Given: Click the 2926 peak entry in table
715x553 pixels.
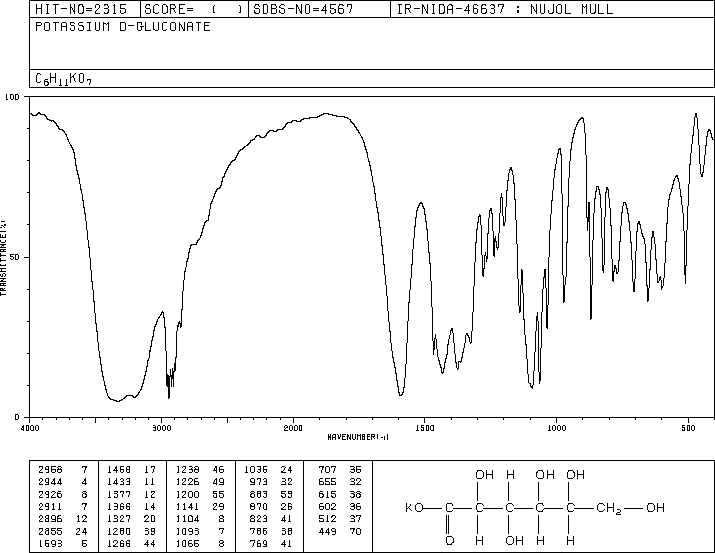Looking at the screenshot, I should tap(63, 494).
